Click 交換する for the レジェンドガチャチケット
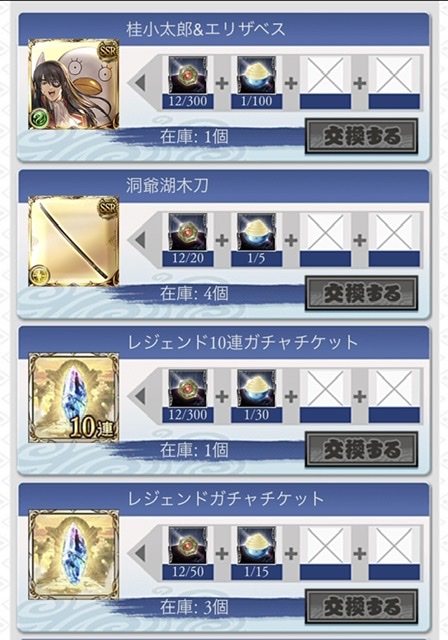This screenshot has height=640, width=448. point(362,606)
